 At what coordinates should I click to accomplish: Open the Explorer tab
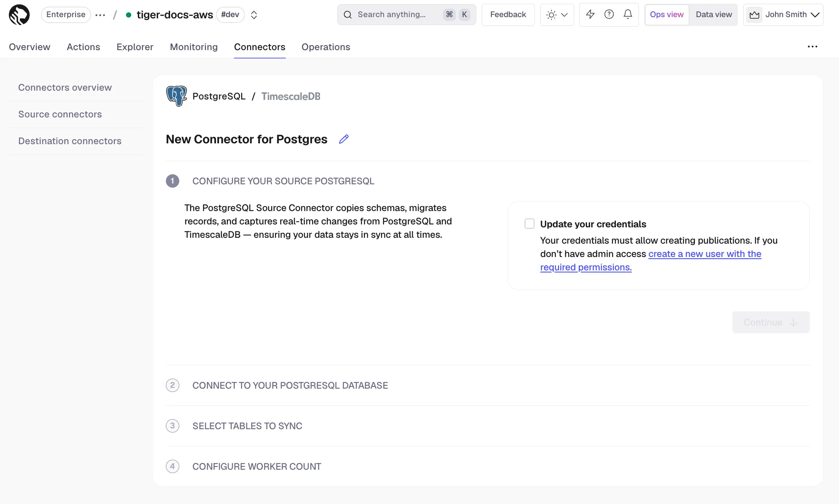(135, 47)
